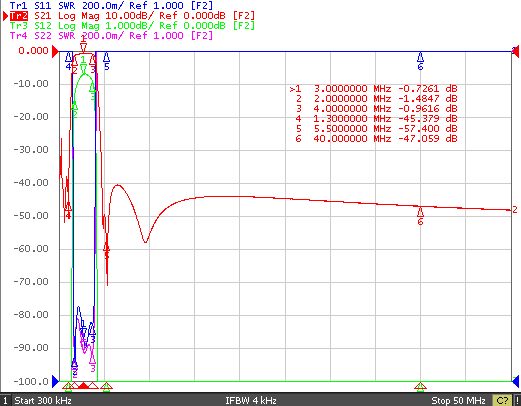Click the yellow C? correction indicator
521x406 pixels.
(502, 400)
